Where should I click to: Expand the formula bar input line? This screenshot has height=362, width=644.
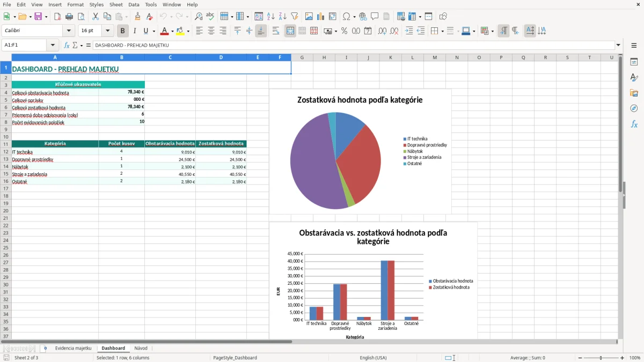click(x=618, y=46)
